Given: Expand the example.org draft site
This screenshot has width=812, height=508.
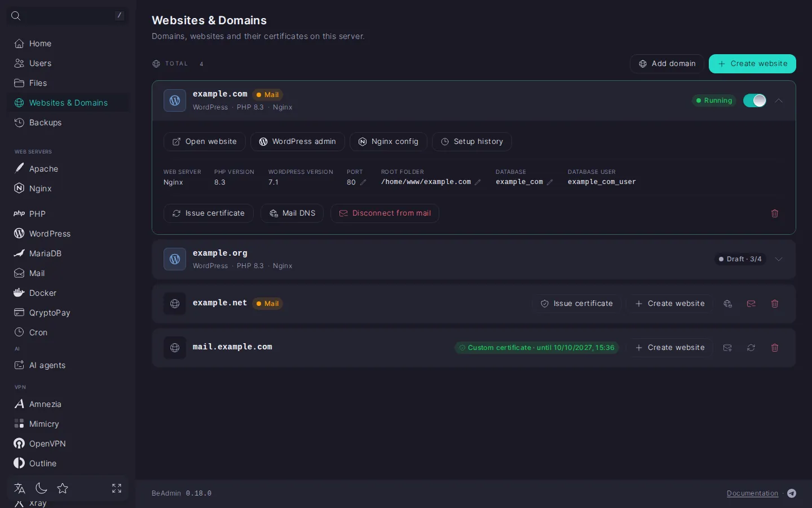Looking at the screenshot, I should [x=779, y=259].
